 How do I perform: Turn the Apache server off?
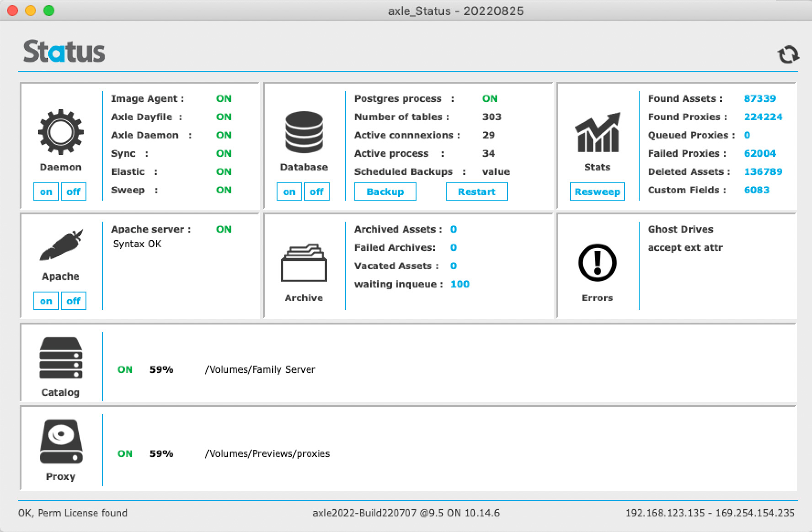pyautogui.click(x=74, y=301)
